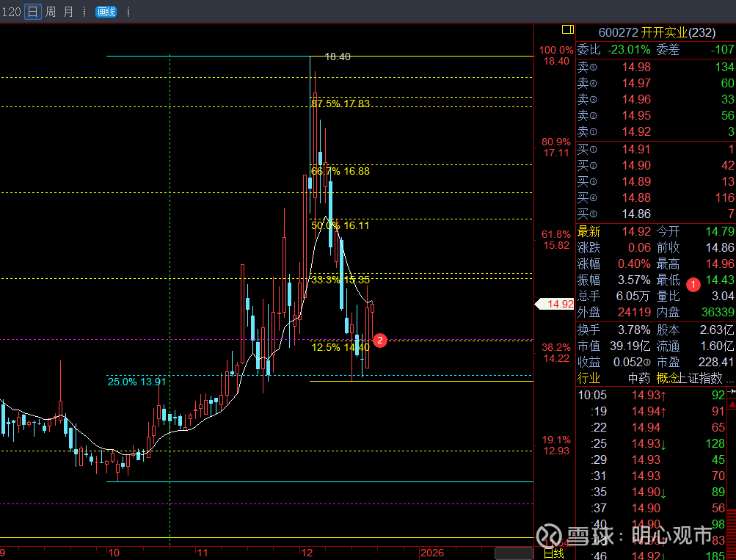
Task: Click 涨跌 value 0.06
Action: (640, 247)
